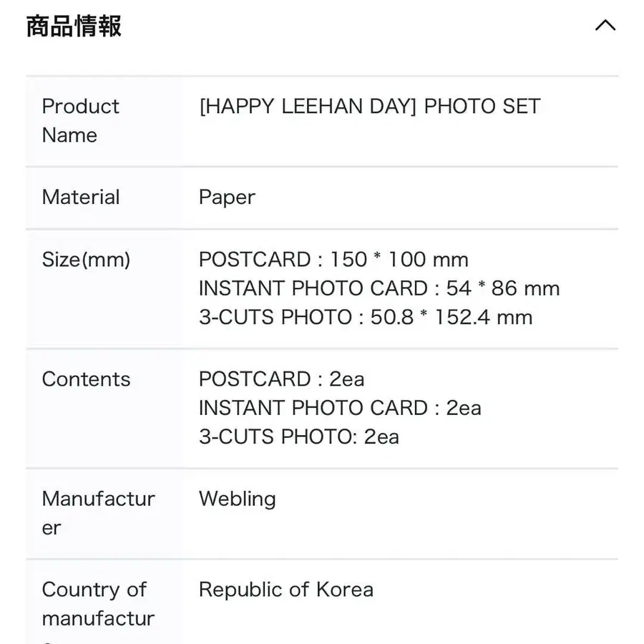Select the INSTANT PHOTO CARD dimension line

click(x=379, y=288)
